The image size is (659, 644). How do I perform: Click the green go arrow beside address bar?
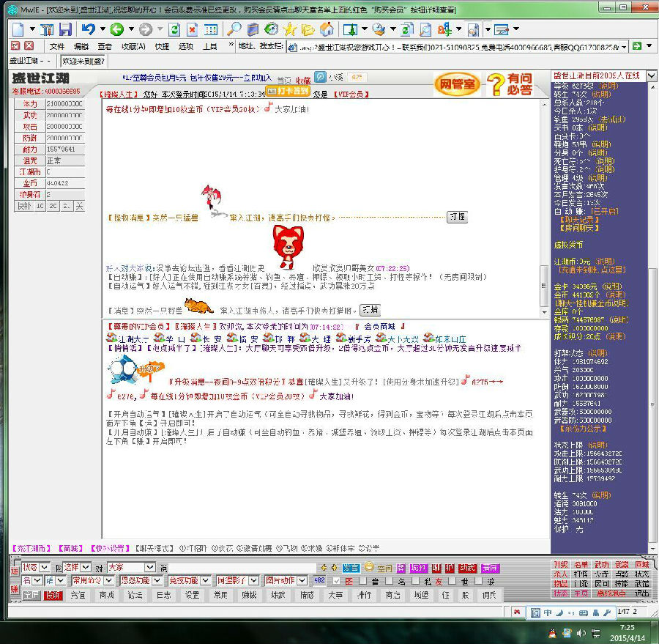(x=637, y=46)
